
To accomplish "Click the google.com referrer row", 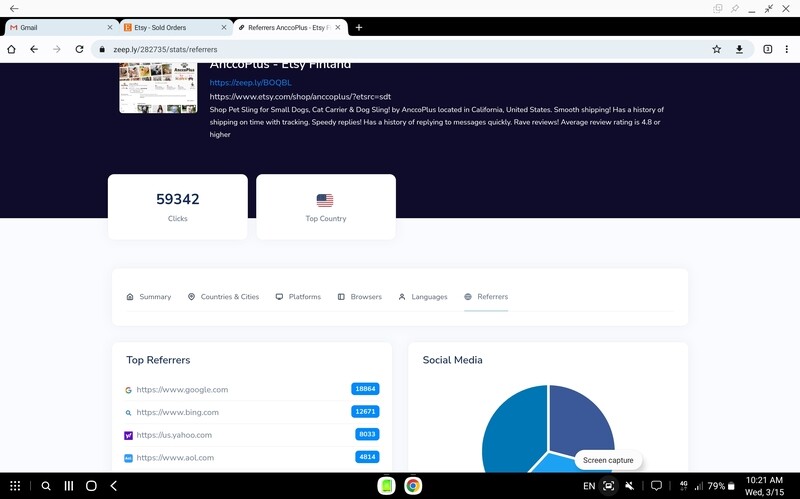I will pos(252,389).
